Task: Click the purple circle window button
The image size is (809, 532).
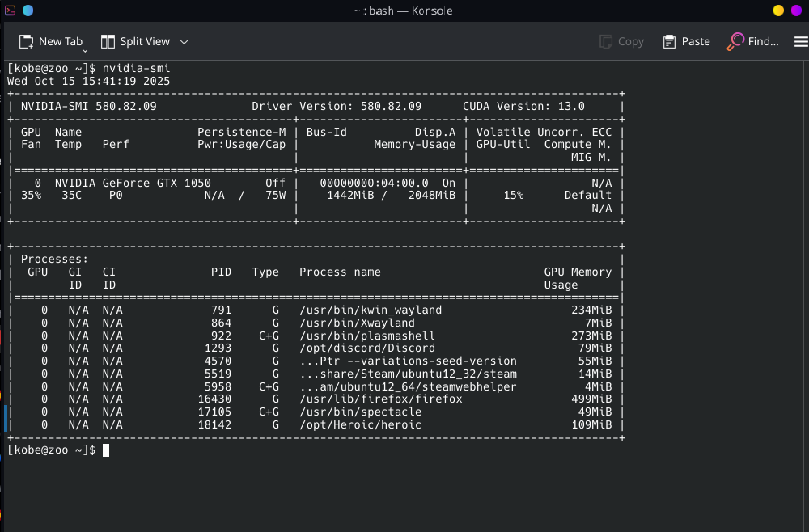Action: click(798, 11)
